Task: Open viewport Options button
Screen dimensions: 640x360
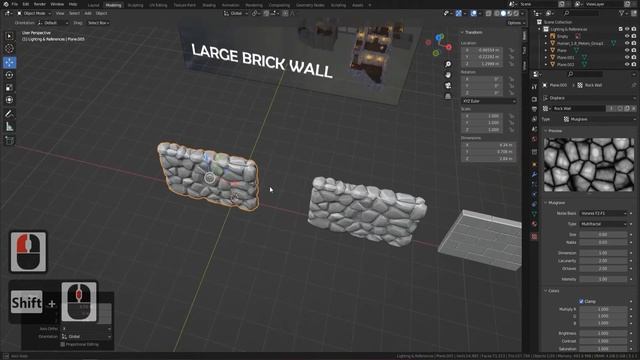Action: pos(515,23)
